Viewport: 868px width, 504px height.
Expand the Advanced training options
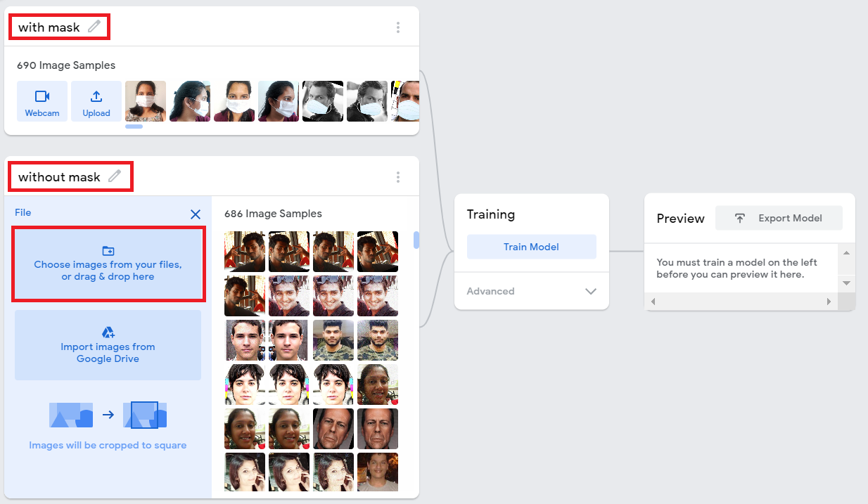tap(532, 291)
